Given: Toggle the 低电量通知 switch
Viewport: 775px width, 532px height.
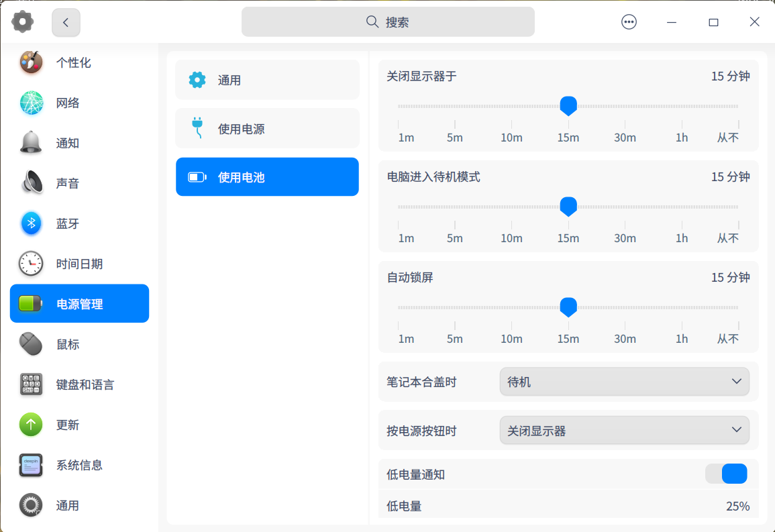Looking at the screenshot, I should point(726,474).
